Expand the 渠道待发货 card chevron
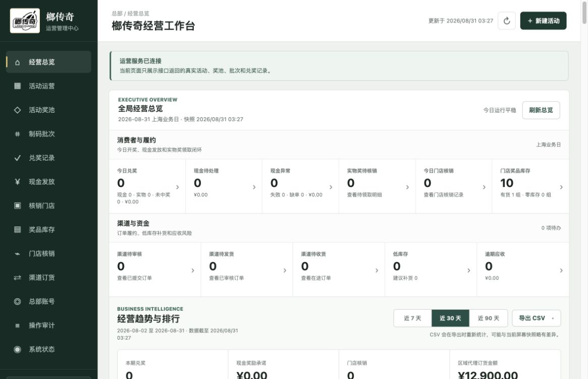The height and width of the screenshot is (379, 588). tap(285, 270)
